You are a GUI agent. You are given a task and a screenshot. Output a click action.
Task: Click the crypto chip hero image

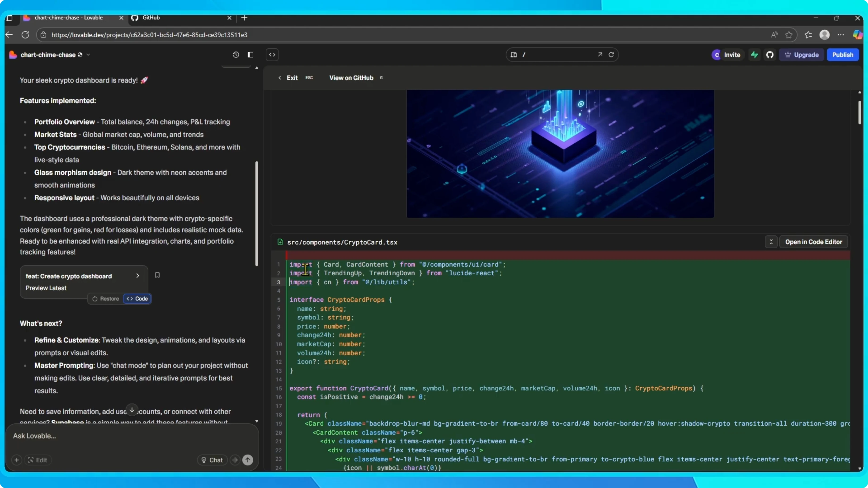pyautogui.click(x=560, y=153)
